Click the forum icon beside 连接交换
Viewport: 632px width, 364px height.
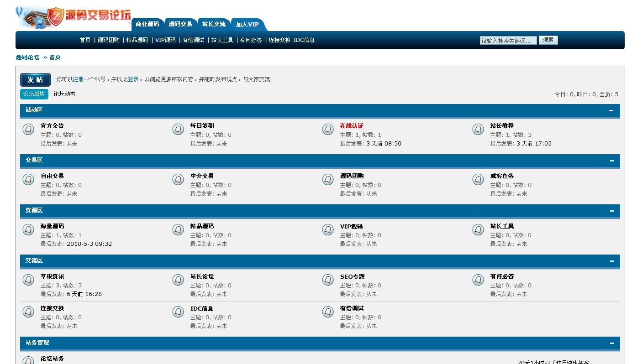pos(28,312)
